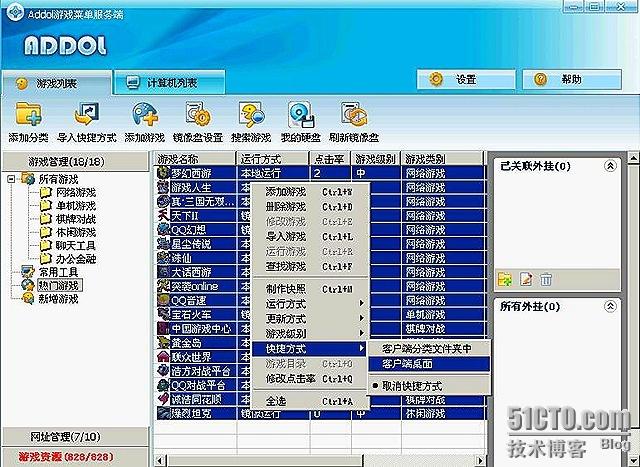Click the 所有游戏 tree root icon
Image resolution: width=640 pixels, height=467 pixels.
coord(28,179)
